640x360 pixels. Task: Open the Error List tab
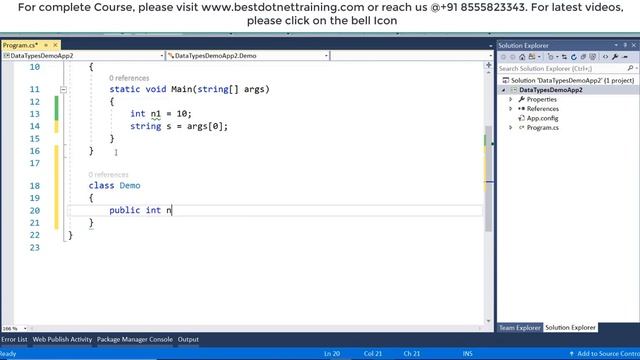pos(14,339)
